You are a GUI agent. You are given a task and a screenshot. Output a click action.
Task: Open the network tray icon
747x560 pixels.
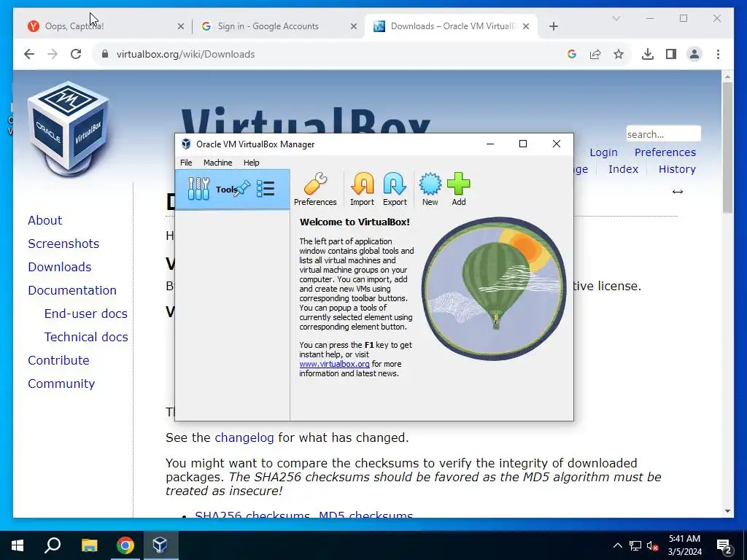(635, 545)
